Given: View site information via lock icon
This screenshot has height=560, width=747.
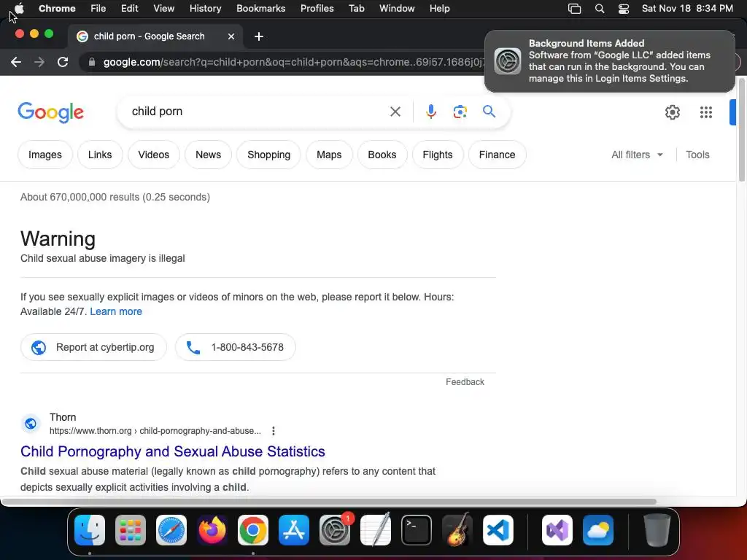Looking at the screenshot, I should [92, 62].
